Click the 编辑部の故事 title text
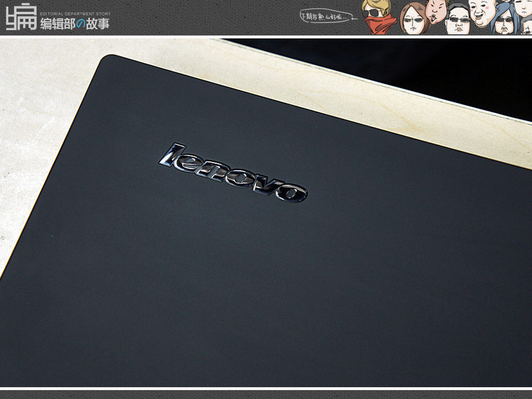 click(x=75, y=24)
